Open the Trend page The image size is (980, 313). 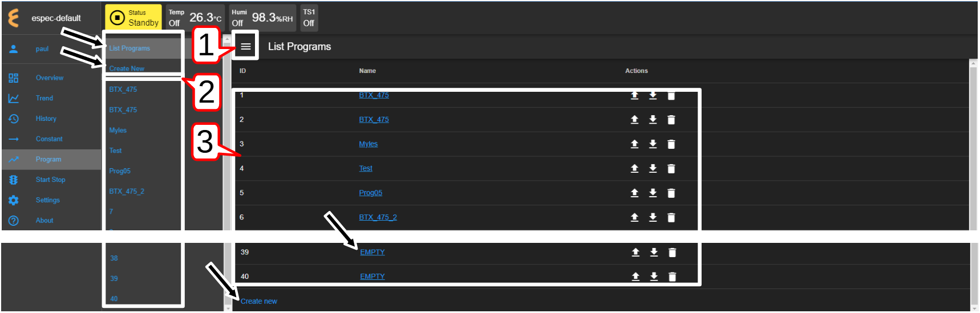(x=51, y=99)
